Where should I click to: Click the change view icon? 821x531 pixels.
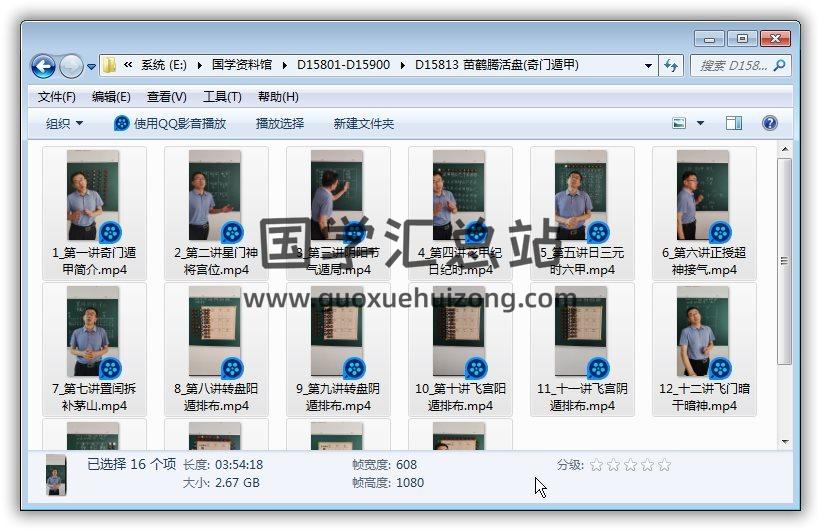click(679, 124)
